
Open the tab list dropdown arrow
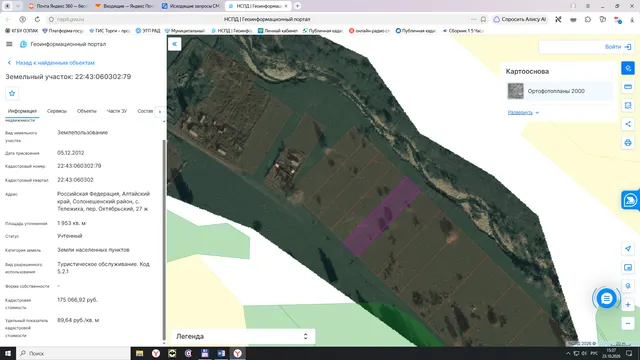point(18,6)
